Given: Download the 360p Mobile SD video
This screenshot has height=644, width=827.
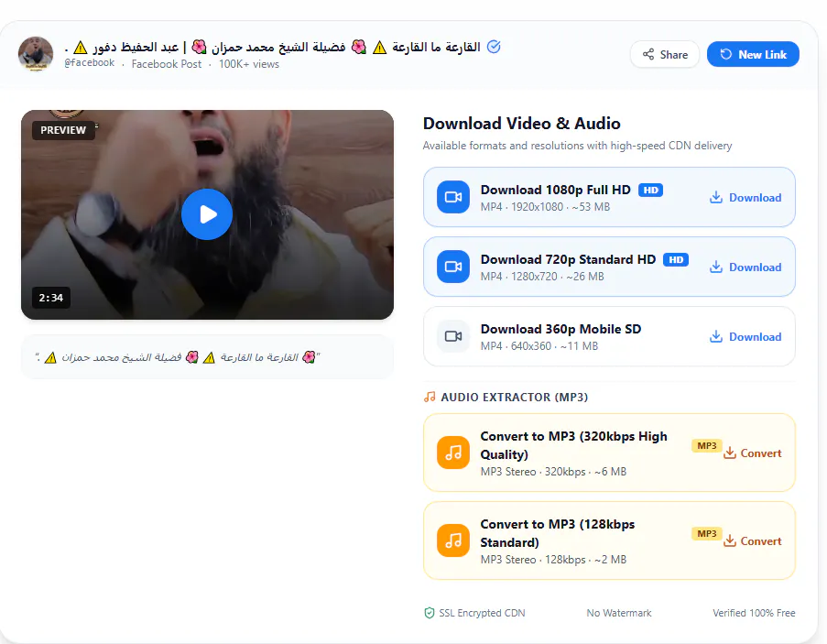Looking at the screenshot, I should point(745,337).
